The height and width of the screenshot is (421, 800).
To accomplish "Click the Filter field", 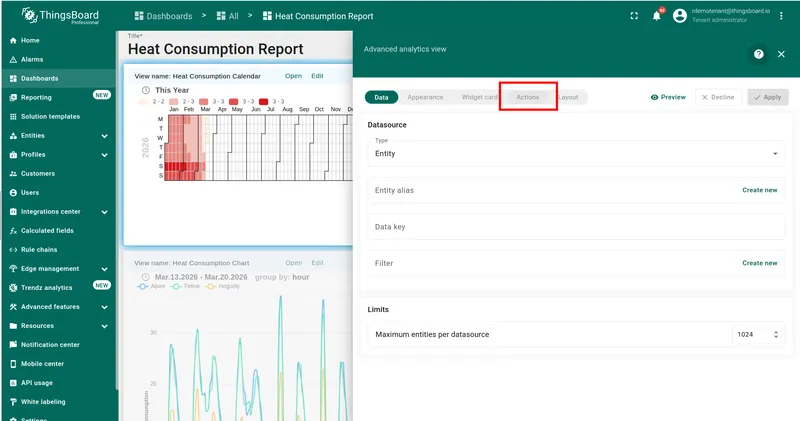I will 576,263.
